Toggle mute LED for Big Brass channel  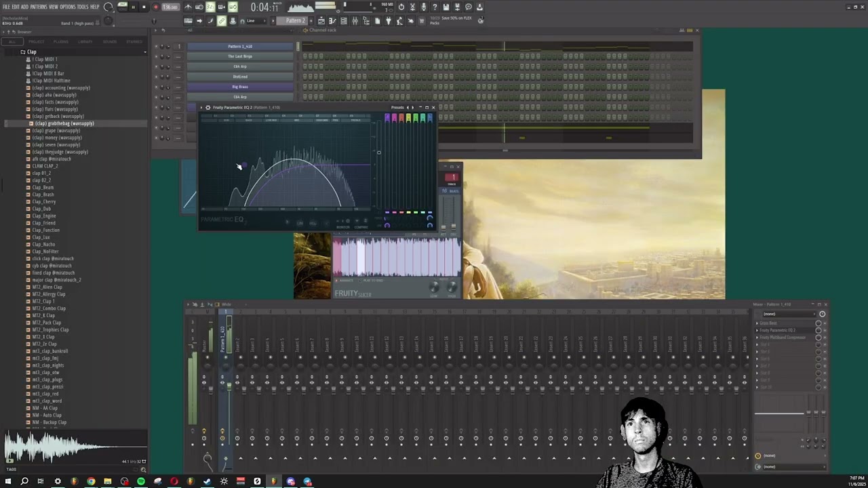click(157, 87)
